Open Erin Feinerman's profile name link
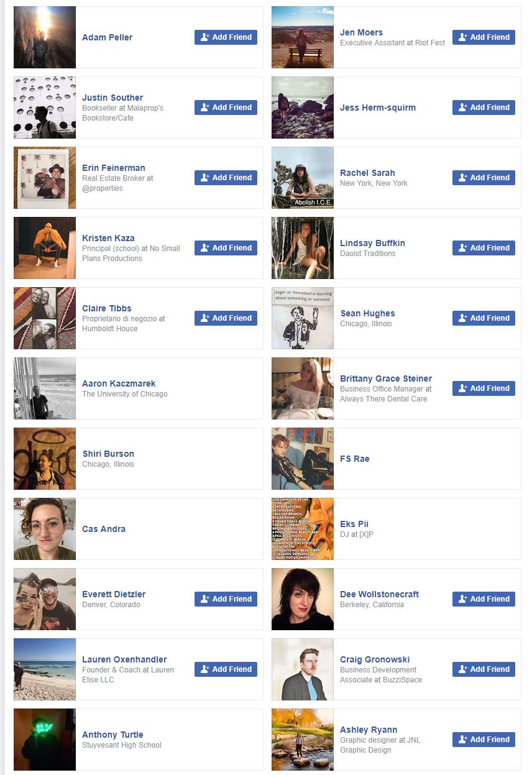 [114, 168]
